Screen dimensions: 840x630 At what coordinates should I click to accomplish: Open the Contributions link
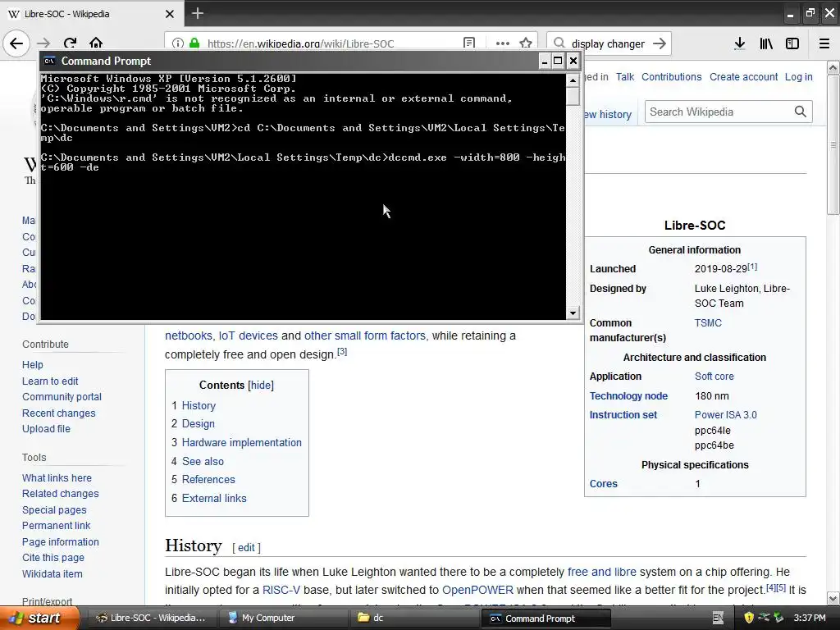click(671, 76)
